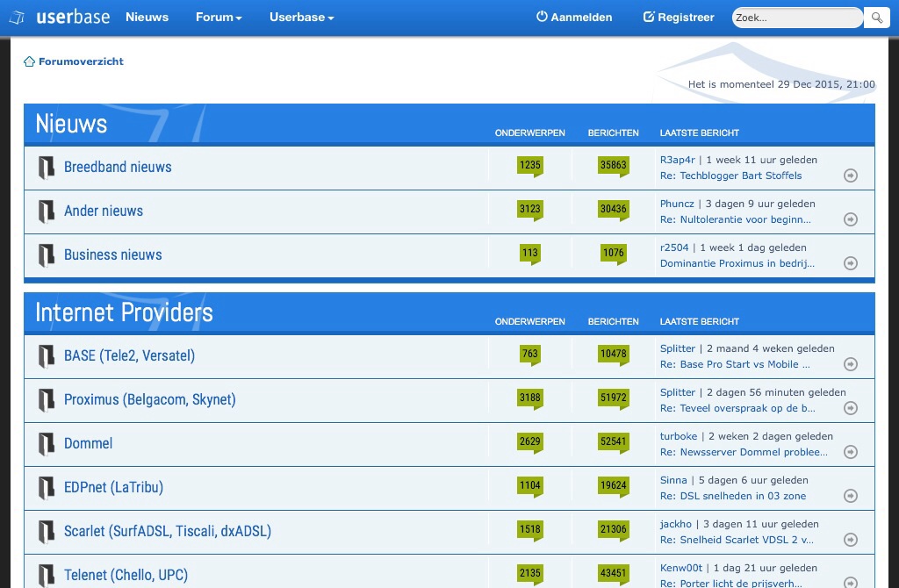Image resolution: width=899 pixels, height=588 pixels.
Task: View latest post arrow for Proximus row
Action: tap(850, 408)
